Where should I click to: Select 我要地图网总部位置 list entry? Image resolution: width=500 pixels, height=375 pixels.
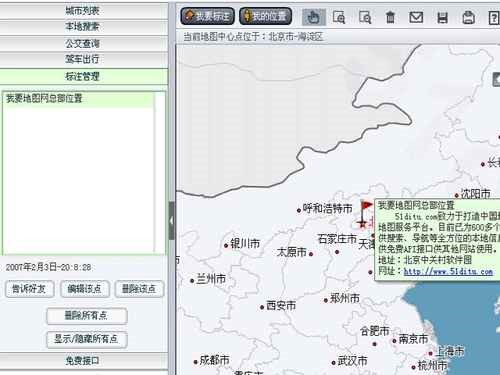pos(78,99)
